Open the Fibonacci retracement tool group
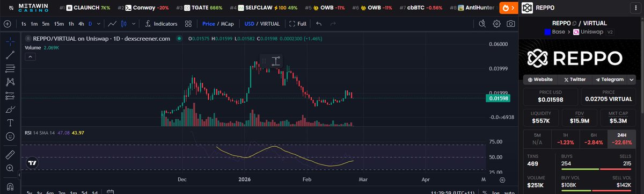The height and width of the screenshot is (194, 644). [10, 68]
